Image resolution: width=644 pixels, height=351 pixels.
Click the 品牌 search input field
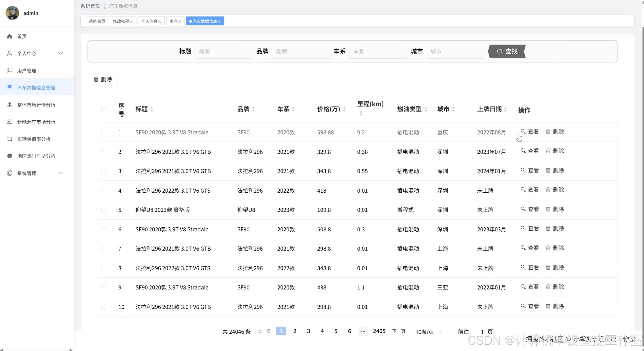click(301, 52)
